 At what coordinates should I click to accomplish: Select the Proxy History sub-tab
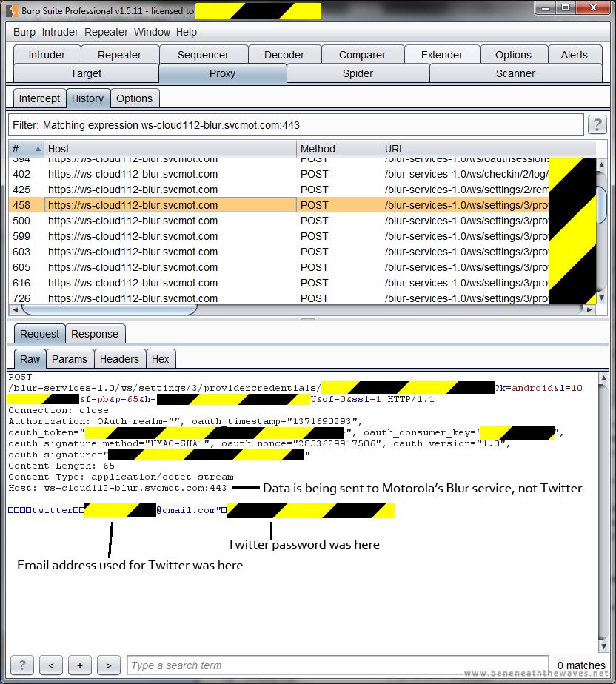point(87,98)
